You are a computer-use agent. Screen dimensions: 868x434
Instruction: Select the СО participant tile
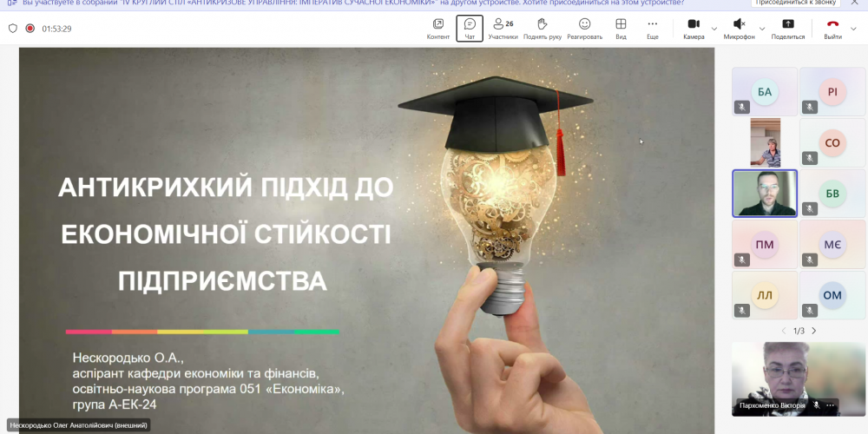tap(832, 143)
